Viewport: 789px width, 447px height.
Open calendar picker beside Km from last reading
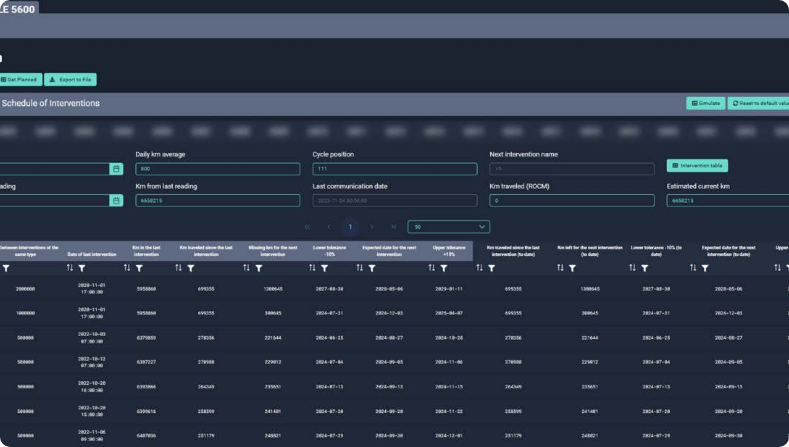pyautogui.click(x=116, y=200)
